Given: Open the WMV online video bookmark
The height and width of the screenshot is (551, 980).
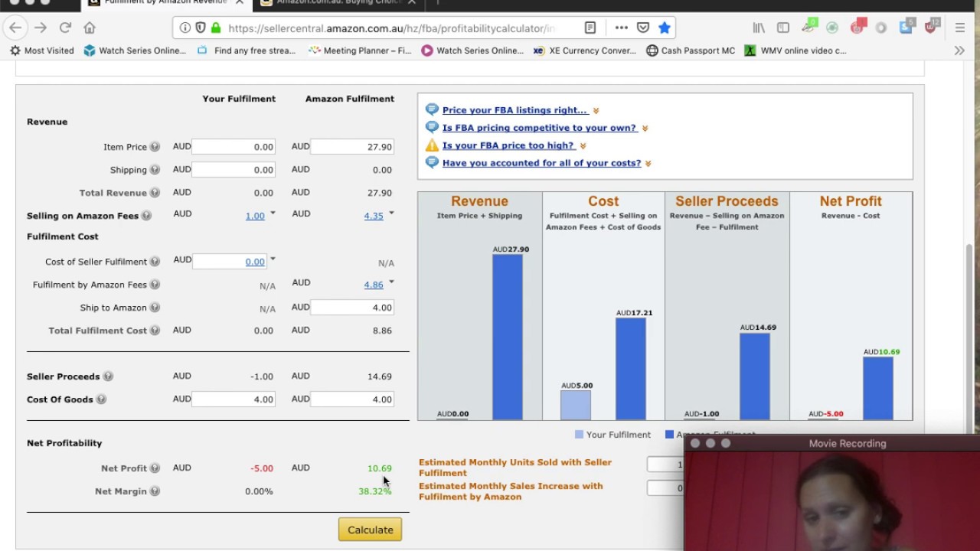Looking at the screenshot, I should click(795, 51).
